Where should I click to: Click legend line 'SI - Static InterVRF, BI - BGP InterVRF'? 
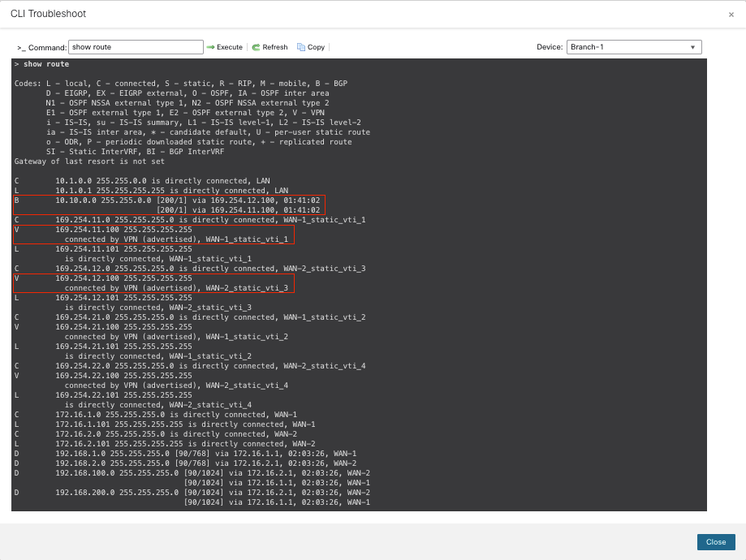[135, 152]
